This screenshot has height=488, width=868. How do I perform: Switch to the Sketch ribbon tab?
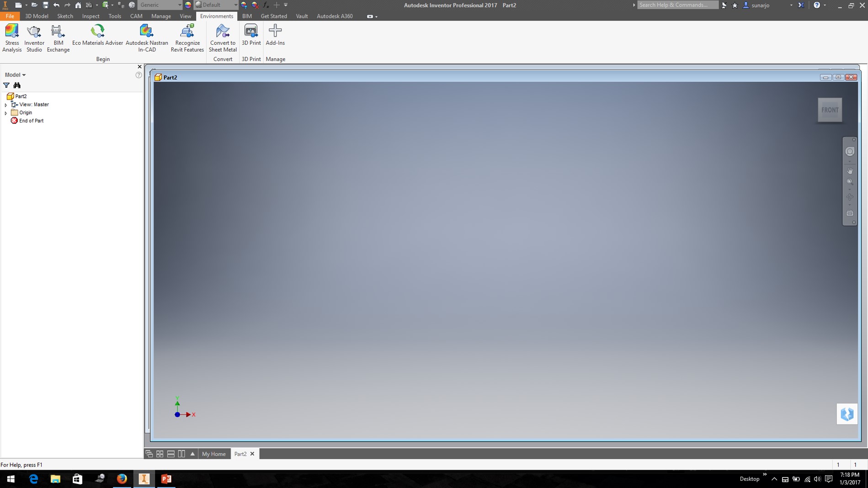pyautogui.click(x=64, y=16)
